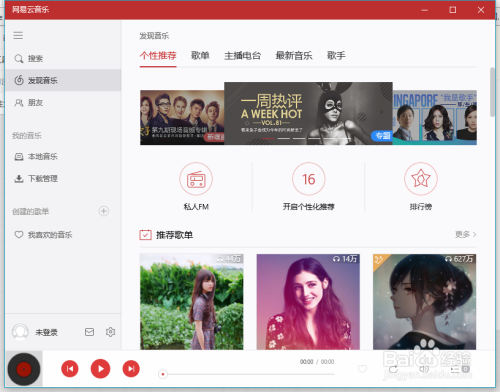Start playback with the play button
500x392 pixels.
coord(100,369)
